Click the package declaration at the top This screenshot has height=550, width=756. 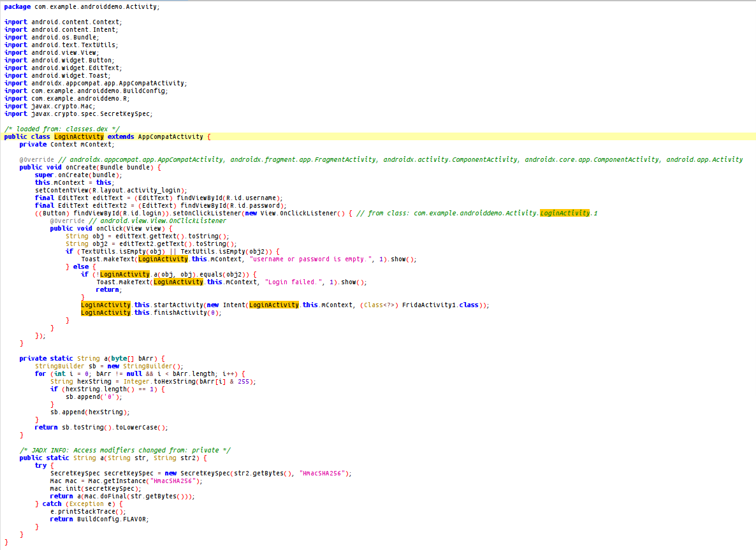[x=82, y=6]
